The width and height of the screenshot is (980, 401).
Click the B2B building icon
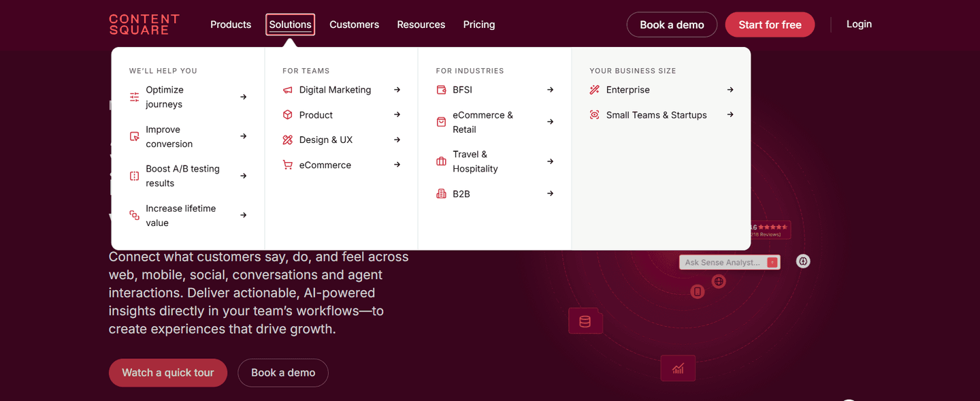click(441, 194)
